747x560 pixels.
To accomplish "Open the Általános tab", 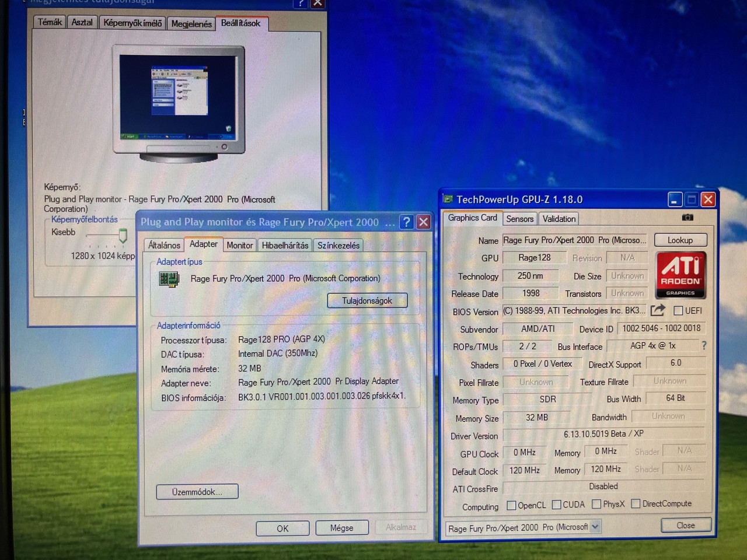I will [164, 246].
